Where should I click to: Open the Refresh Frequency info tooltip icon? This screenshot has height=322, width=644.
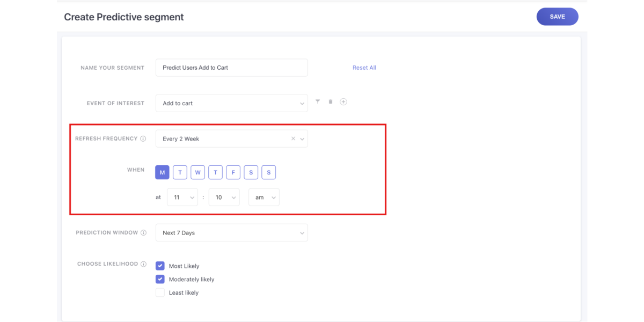143,138
